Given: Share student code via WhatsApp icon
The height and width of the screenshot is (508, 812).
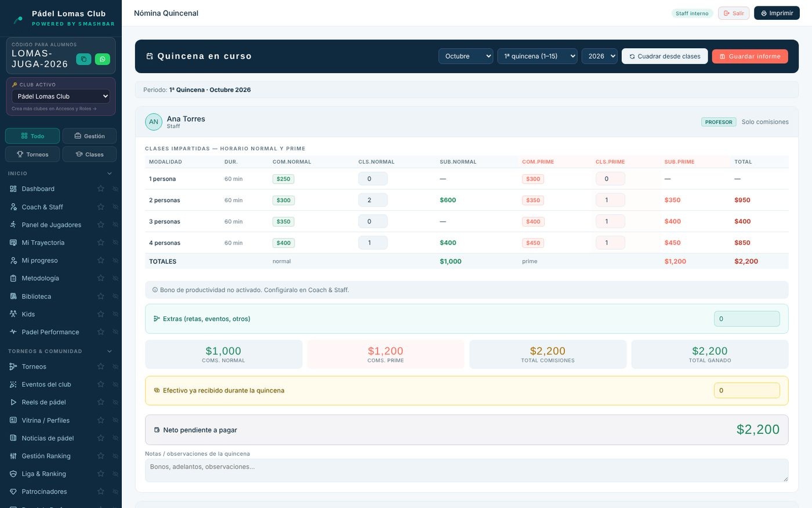Looking at the screenshot, I should click(x=102, y=59).
